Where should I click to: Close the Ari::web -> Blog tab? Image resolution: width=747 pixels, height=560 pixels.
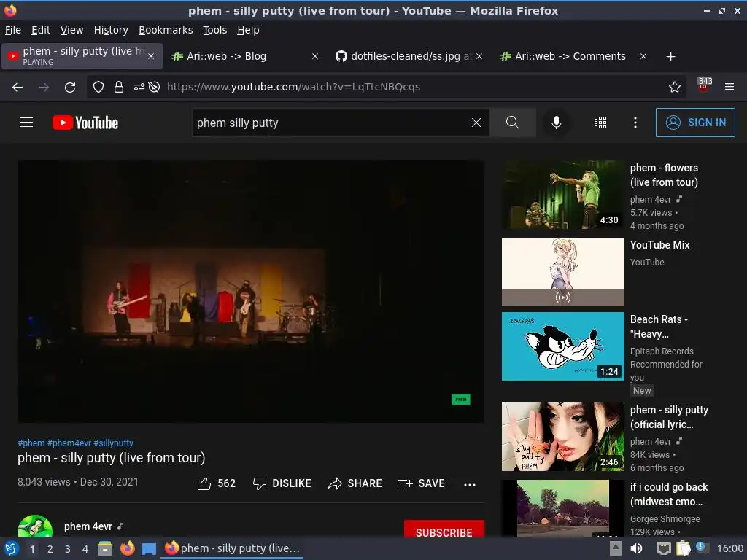click(x=315, y=56)
